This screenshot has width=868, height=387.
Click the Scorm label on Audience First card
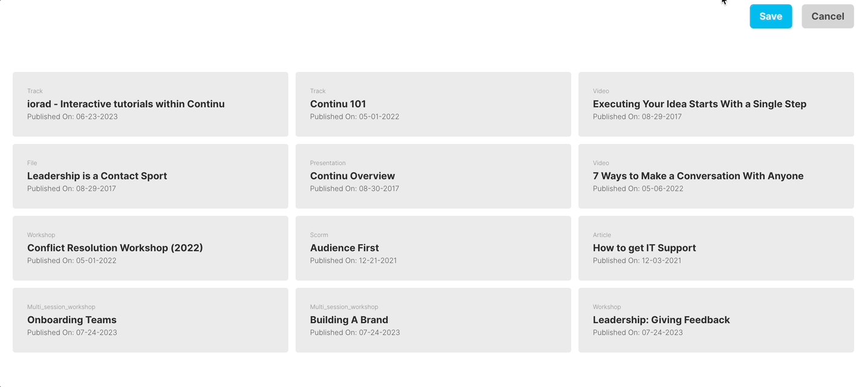319,235
